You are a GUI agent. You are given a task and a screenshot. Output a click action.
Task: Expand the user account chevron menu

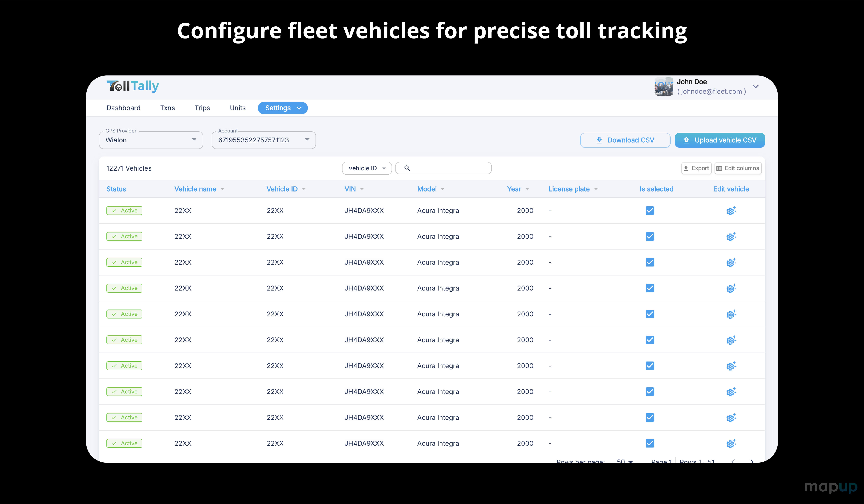click(755, 86)
